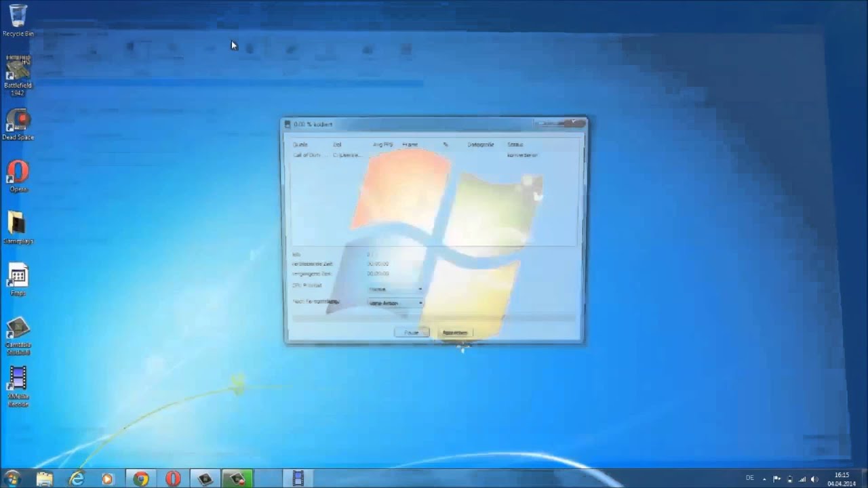Screen dimensions: 868x488
Task: Close the encoding progress dialog
Action: 574,123
